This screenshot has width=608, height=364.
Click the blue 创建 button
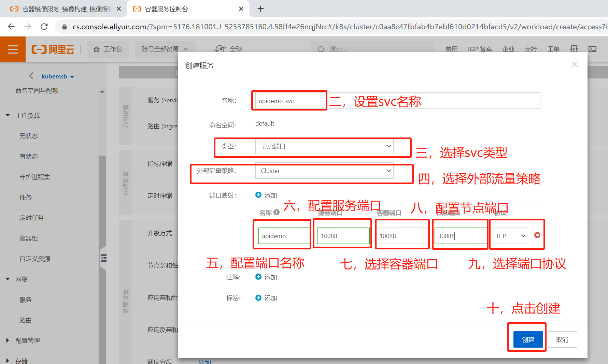(528, 339)
